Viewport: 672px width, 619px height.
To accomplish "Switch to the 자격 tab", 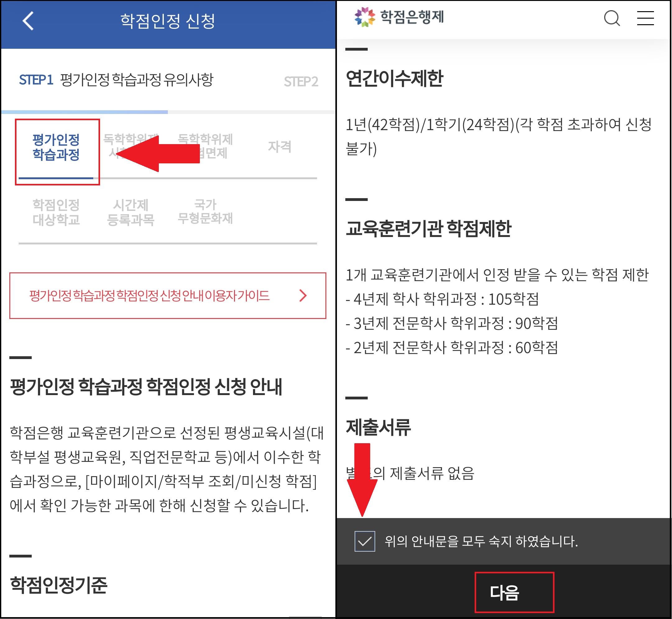I will pos(279,147).
